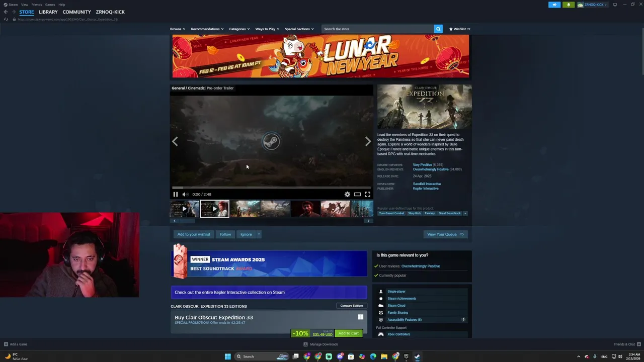Open the Games menu
This screenshot has height=362, width=644.
tap(50, 5)
